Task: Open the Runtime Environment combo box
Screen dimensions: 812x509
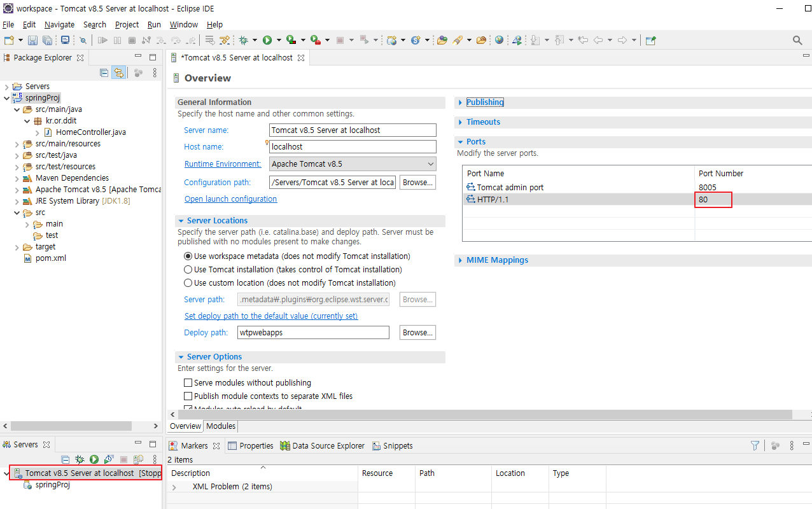Action: (x=353, y=164)
